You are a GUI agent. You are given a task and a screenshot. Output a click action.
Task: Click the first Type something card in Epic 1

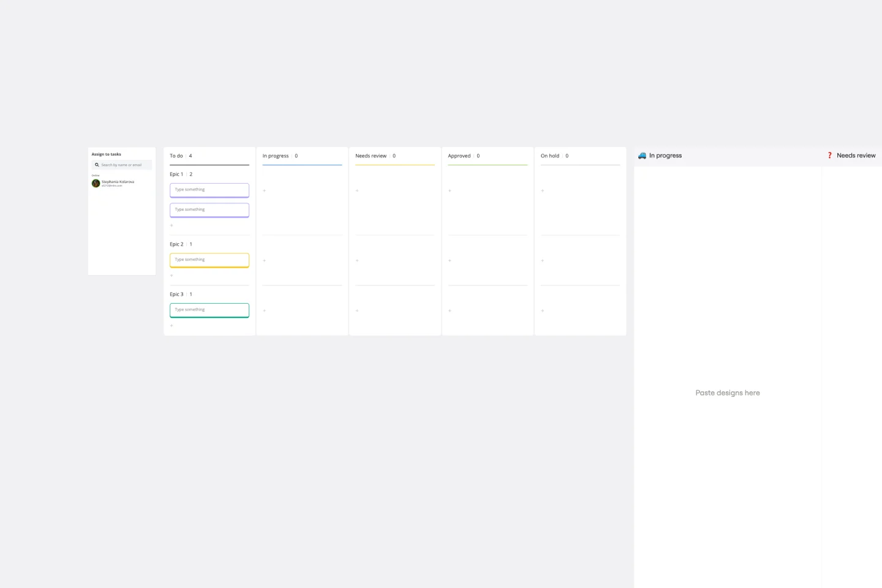[x=209, y=189]
